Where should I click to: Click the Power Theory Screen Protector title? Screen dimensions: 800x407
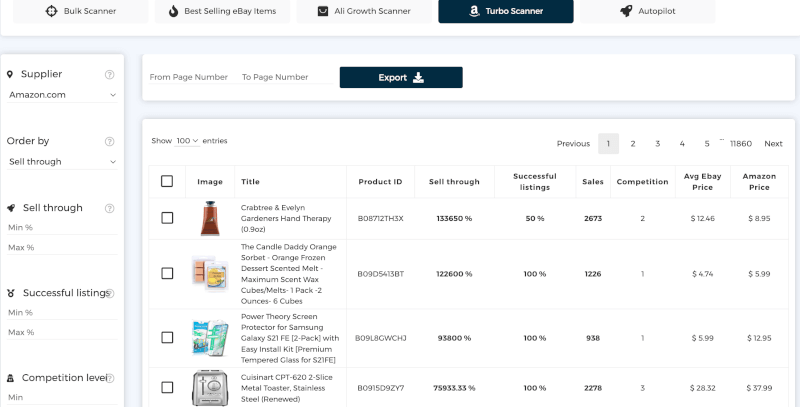coord(290,338)
